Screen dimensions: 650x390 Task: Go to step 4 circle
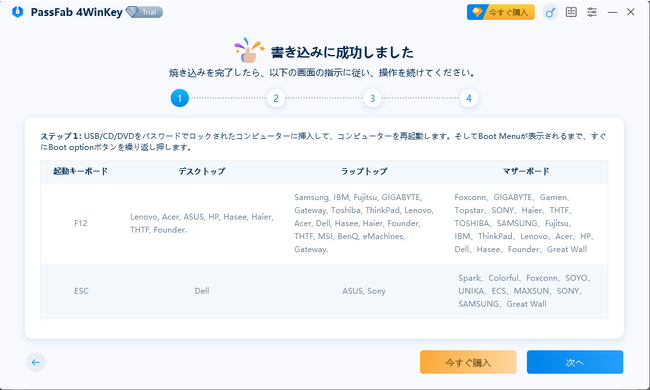pyautogui.click(x=468, y=98)
